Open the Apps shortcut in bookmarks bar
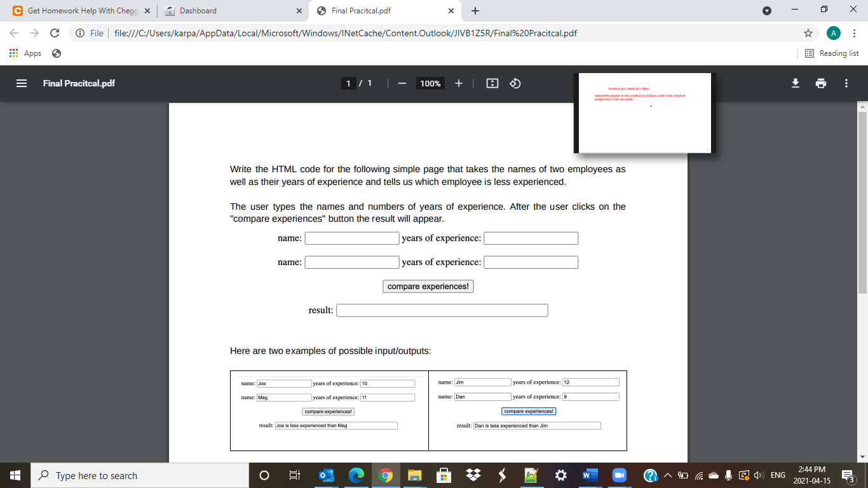Image resolution: width=868 pixels, height=488 pixels. point(25,53)
